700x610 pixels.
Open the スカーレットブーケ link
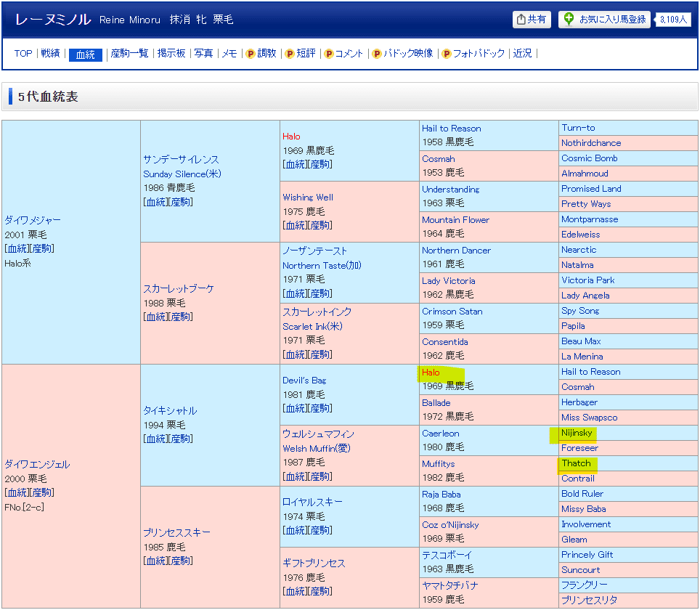(x=179, y=288)
